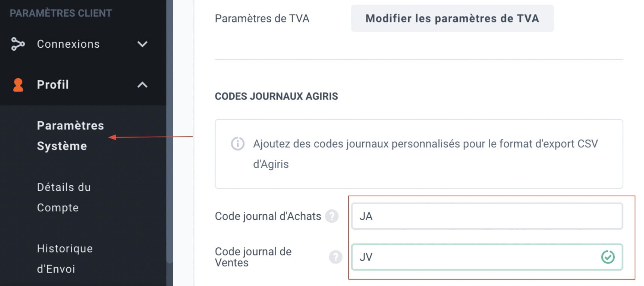Viewport: 644px width, 286px height.
Task: Click the sidebar vertical scrollbar
Action: pyautogui.click(x=169, y=131)
